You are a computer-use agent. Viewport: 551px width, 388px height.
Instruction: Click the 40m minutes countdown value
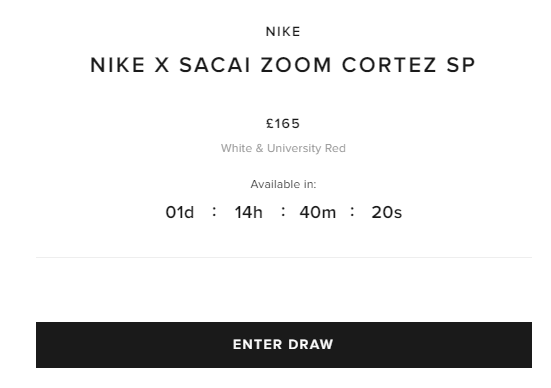[318, 212]
